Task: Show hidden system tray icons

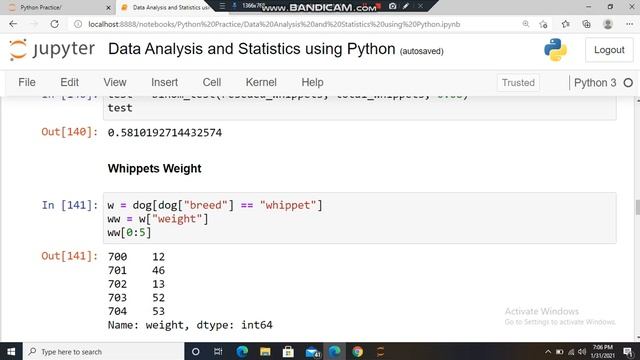Action: click(x=548, y=352)
